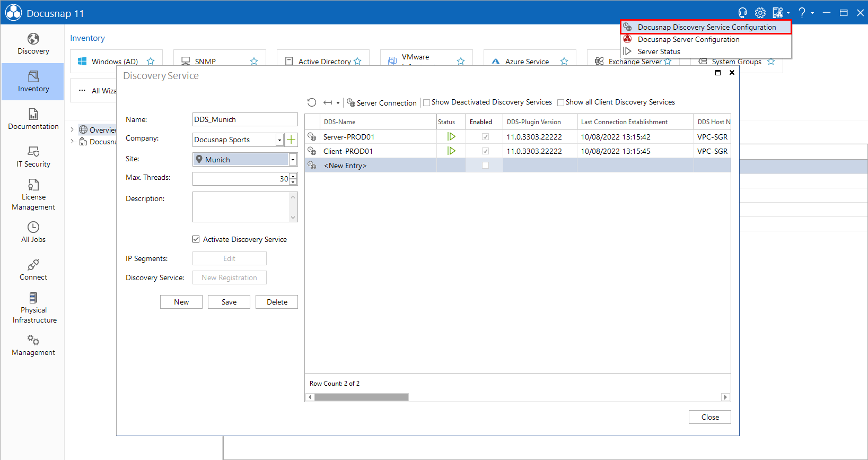This screenshot has width=868, height=460.
Task: Refresh the discovery services list
Action: click(312, 102)
